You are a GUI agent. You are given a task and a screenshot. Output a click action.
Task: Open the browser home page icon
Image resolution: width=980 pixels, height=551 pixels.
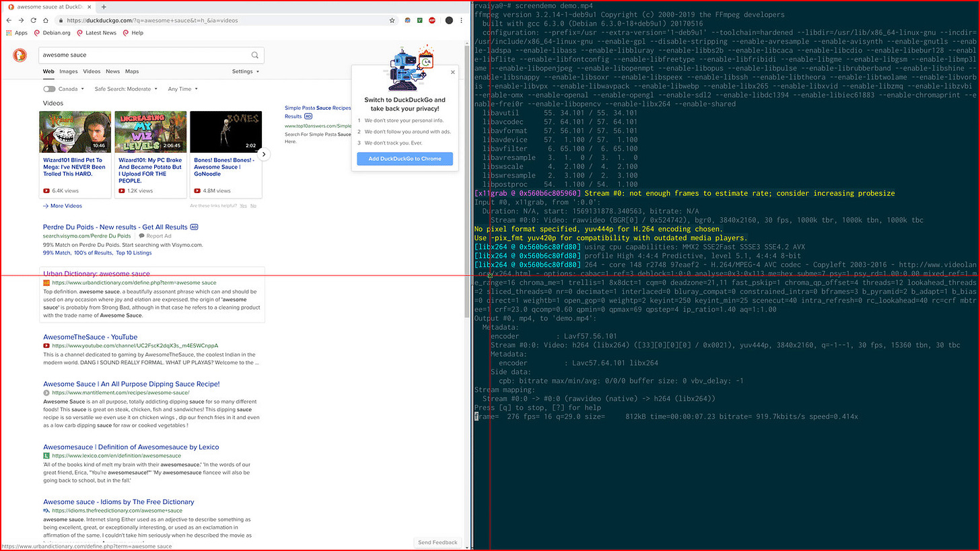coord(45,20)
